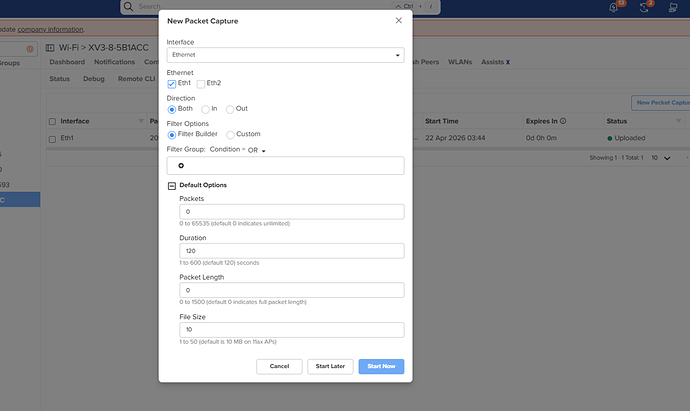Open the WLANs tab
This screenshot has height=411, width=690.
460,62
